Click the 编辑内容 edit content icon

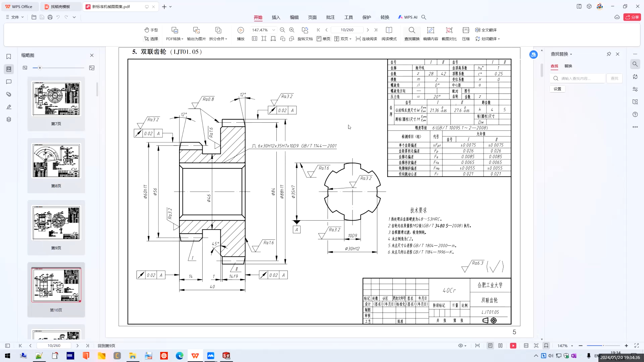point(430,34)
